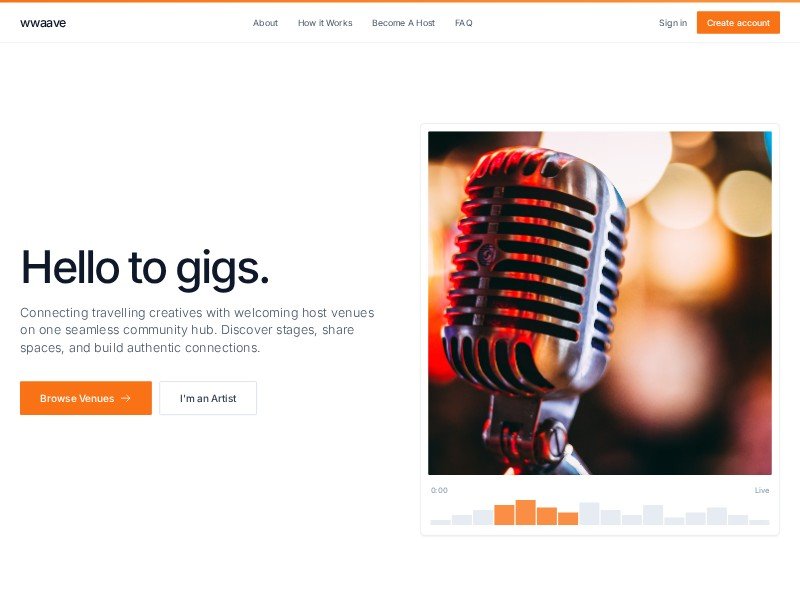Open the About page
The width and height of the screenshot is (800, 600).
tap(265, 23)
